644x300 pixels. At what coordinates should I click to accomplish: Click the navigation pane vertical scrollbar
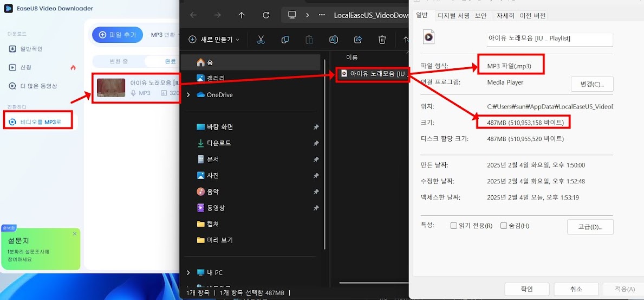pos(324,154)
